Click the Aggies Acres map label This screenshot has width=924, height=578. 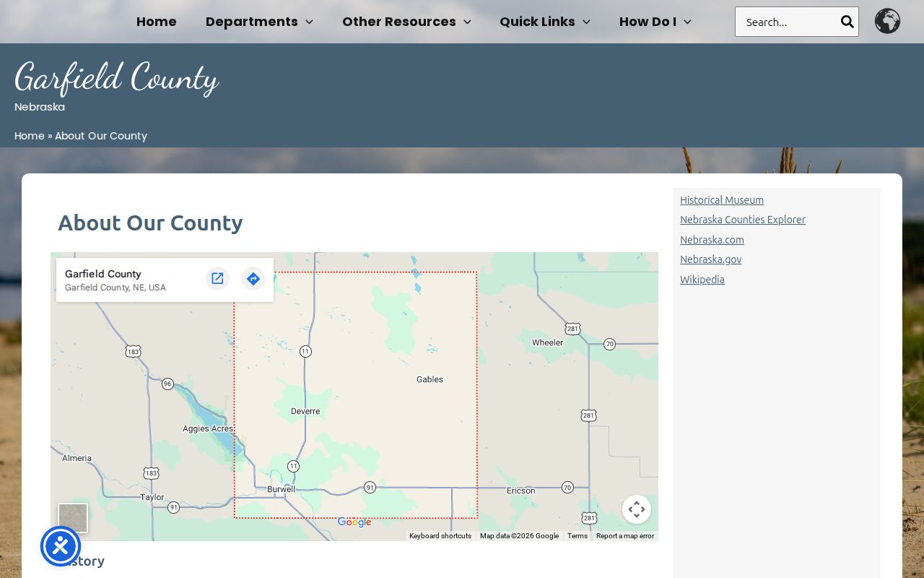coord(208,428)
